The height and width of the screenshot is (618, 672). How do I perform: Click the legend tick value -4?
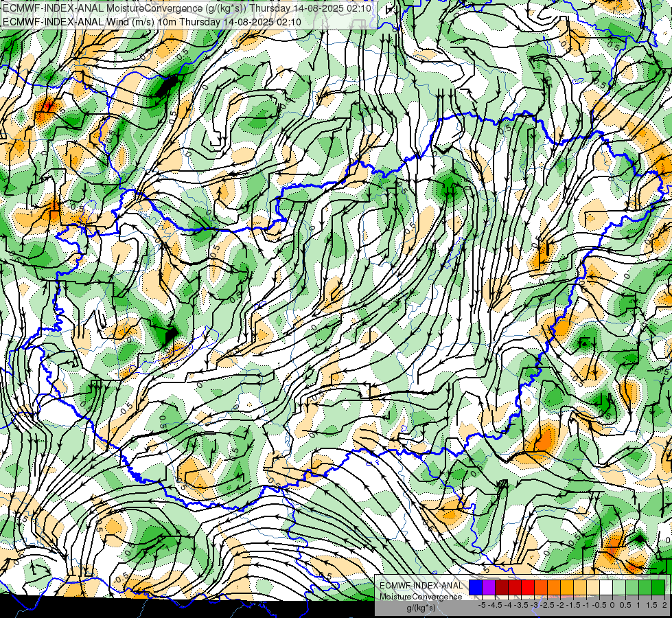coord(508,605)
